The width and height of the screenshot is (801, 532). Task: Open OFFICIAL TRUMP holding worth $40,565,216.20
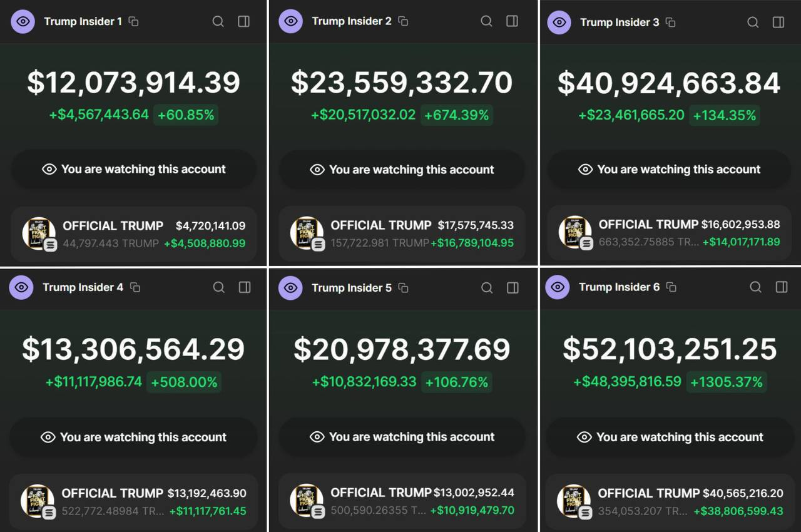[670, 502]
